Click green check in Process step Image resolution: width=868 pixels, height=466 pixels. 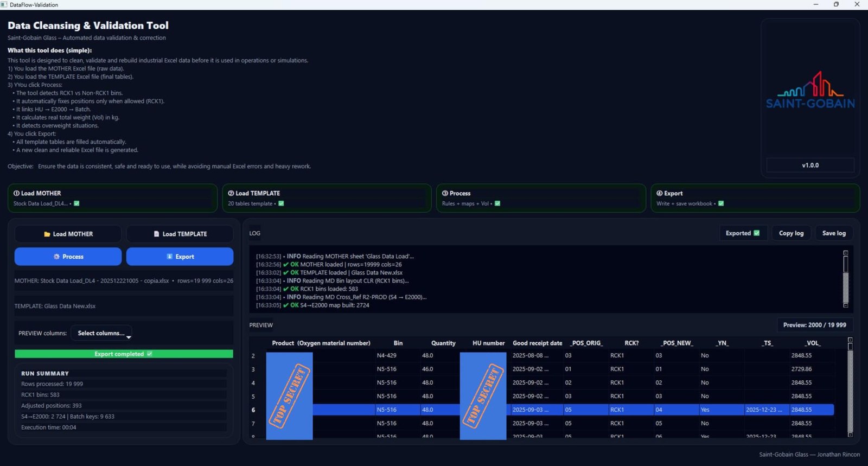497,203
